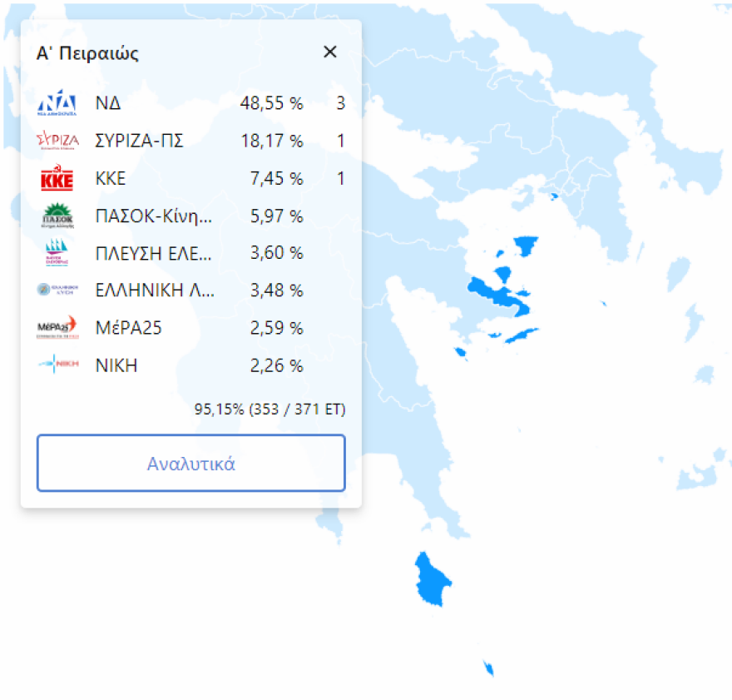
Task: Click the ΠΛΕΥΣΗ ΕΛΕΥΘΕΡΙΑΣ sailboat logo
Action: (57, 253)
